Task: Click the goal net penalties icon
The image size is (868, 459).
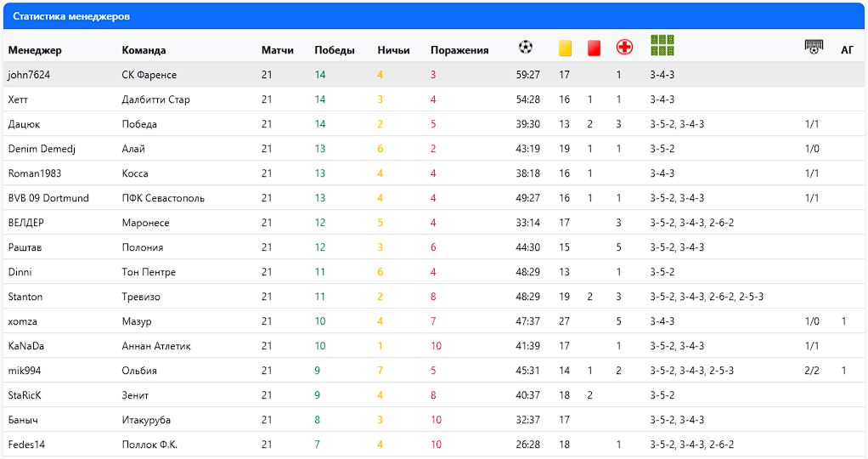Action: point(814,47)
